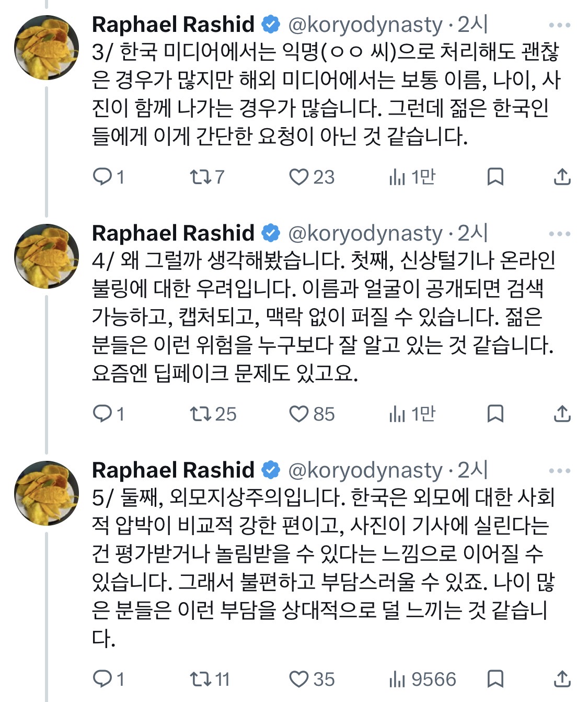Click Raphael Rashid's verified badge on tweet 4
Image resolution: width=588 pixels, height=702 pixels.
pyautogui.click(x=271, y=229)
